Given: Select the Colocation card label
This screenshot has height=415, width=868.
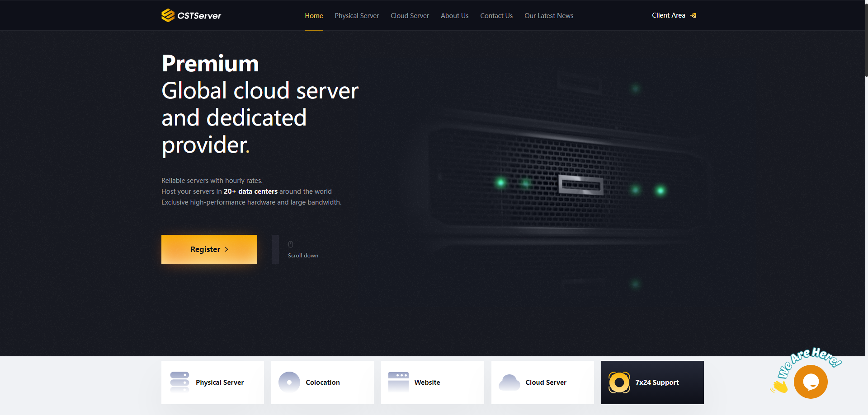Looking at the screenshot, I should (x=323, y=382).
